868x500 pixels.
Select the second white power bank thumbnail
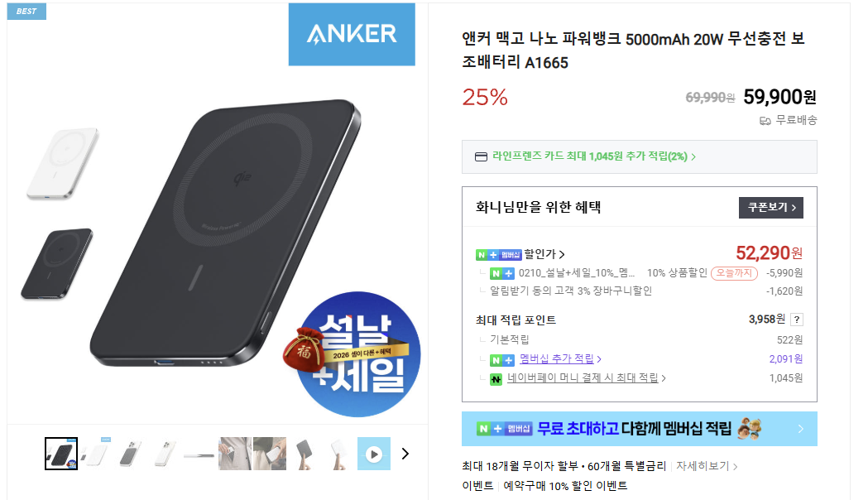[95, 454]
